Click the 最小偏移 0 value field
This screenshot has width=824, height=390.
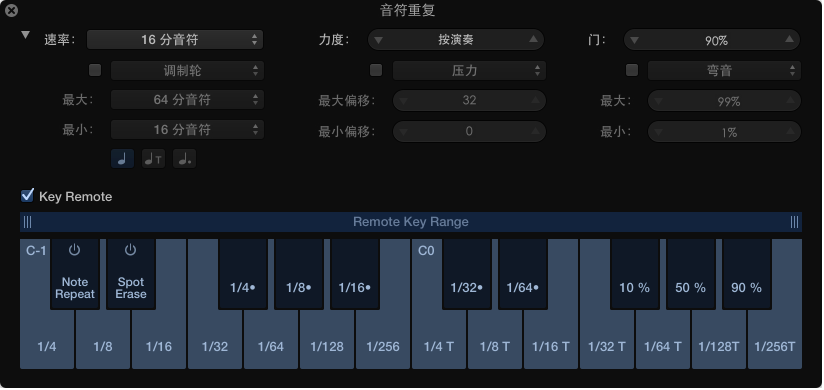469,131
